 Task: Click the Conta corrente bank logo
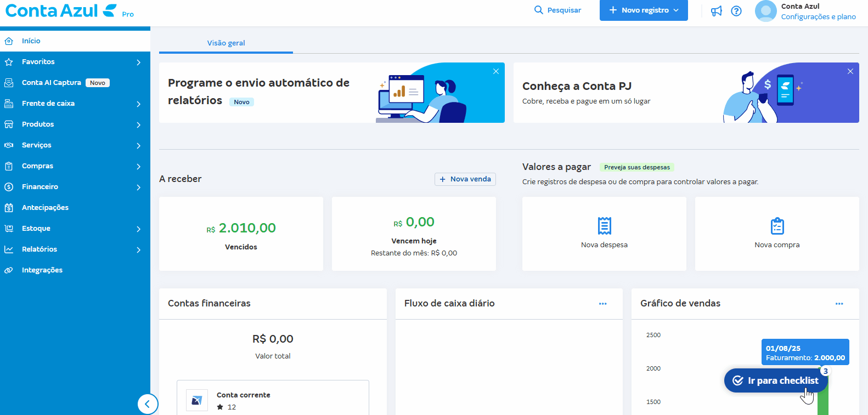click(x=197, y=401)
